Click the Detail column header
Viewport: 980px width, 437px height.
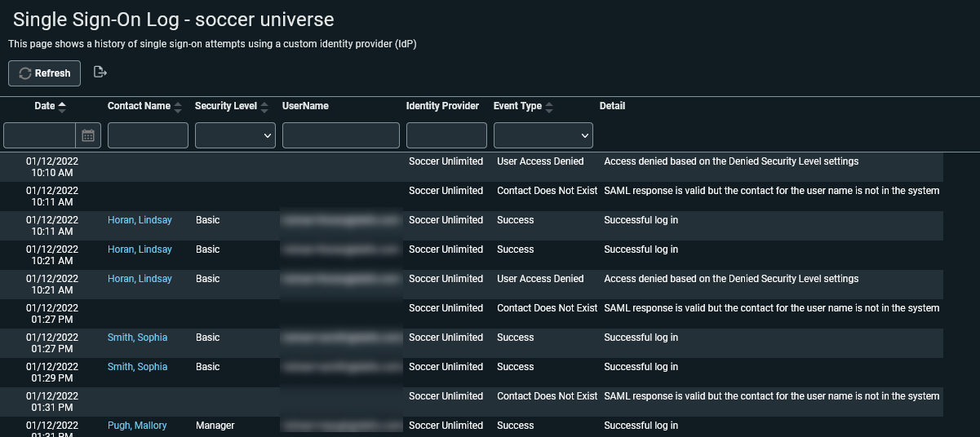tap(612, 106)
